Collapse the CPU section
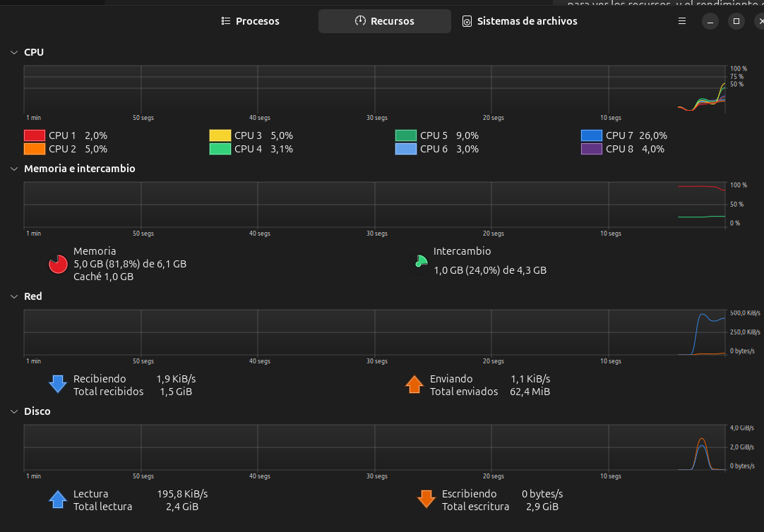The image size is (764, 532). pyautogui.click(x=14, y=52)
